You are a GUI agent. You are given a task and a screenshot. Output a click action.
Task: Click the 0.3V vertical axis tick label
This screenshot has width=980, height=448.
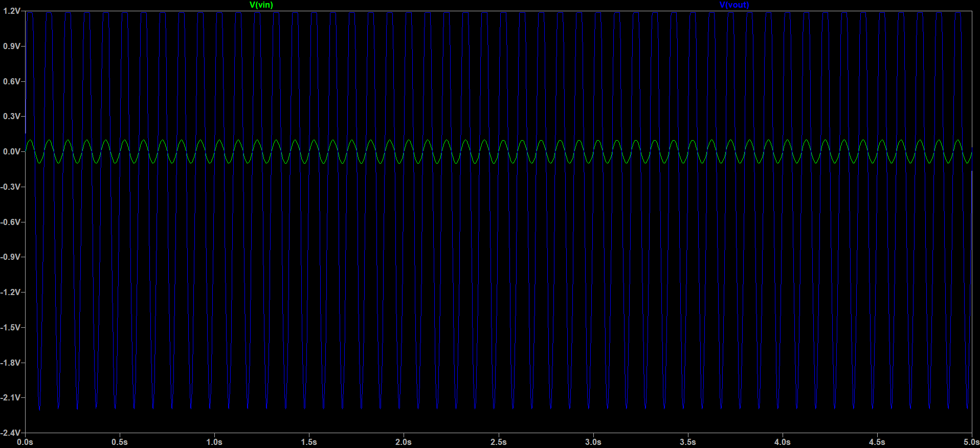[12, 116]
